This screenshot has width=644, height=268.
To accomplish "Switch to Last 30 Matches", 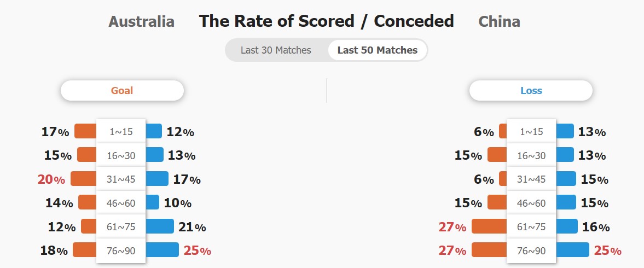I will click(x=276, y=50).
